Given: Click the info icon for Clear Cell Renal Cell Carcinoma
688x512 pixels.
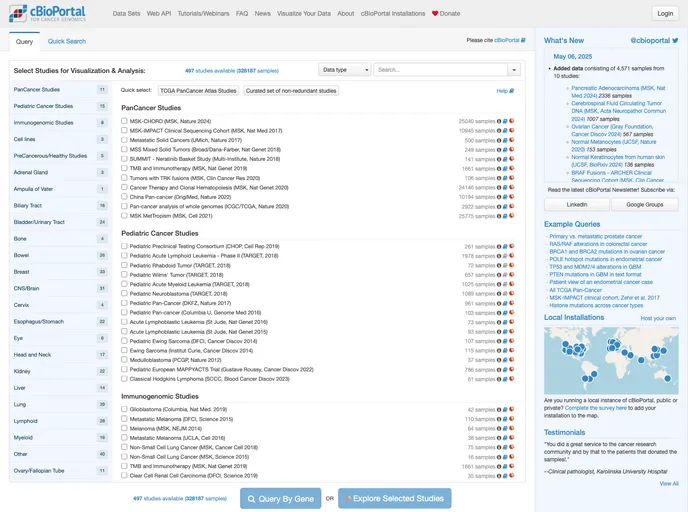Looking at the screenshot, I should coord(499,476).
